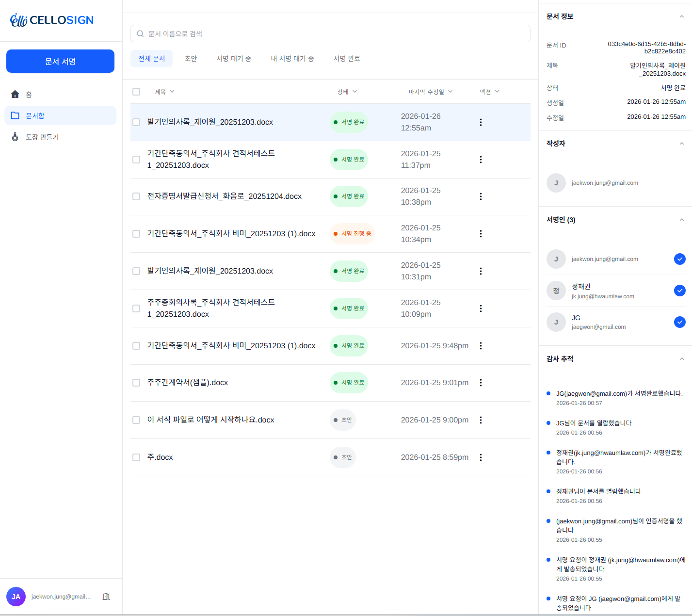Viewport: 692px width, 616px height.
Task: Open three-dot menu for 주.docx row
Action: (x=481, y=457)
